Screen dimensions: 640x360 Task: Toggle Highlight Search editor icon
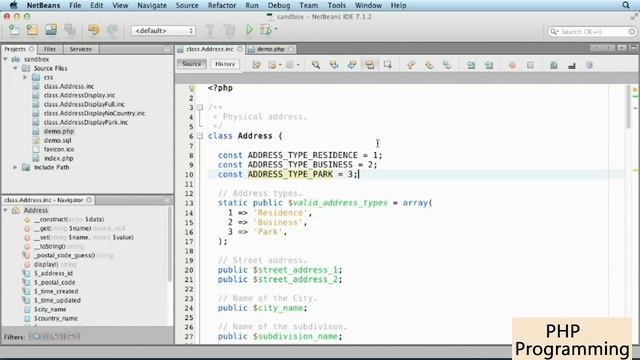tap(370, 65)
